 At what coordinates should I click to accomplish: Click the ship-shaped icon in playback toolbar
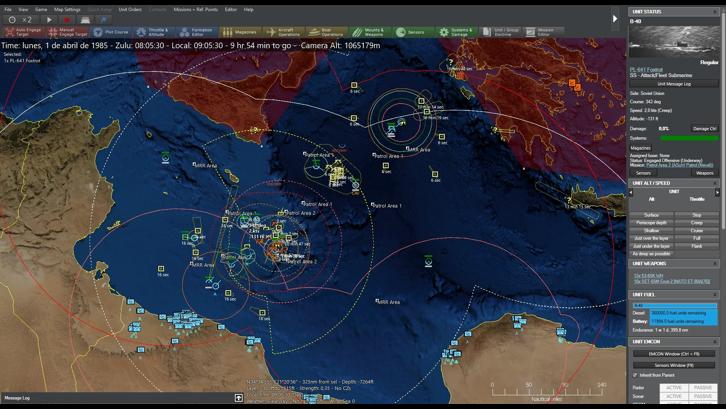[x=85, y=20]
